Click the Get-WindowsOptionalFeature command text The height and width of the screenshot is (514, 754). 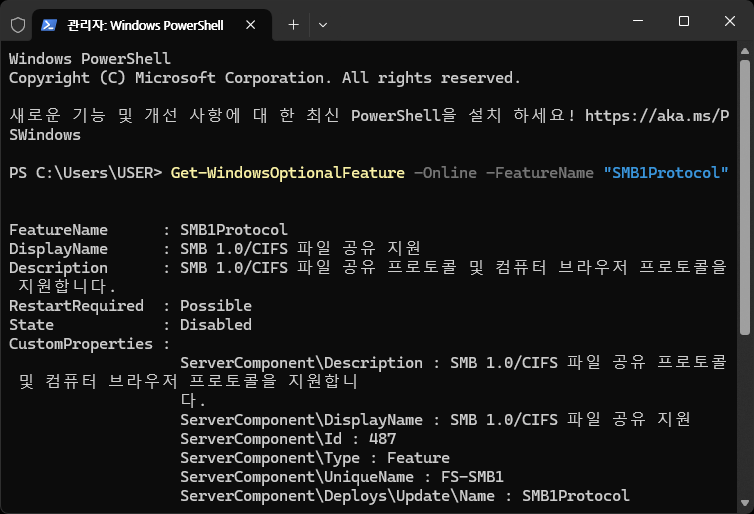pyautogui.click(x=288, y=173)
